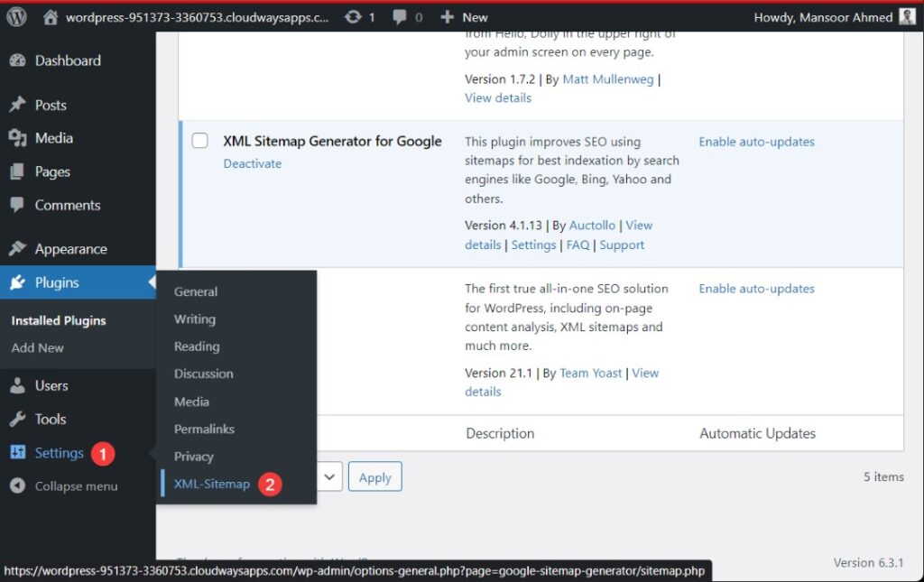Viewport: 924px width, 582px height.
Task: Choose Add New under Plugins
Action: (x=37, y=347)
